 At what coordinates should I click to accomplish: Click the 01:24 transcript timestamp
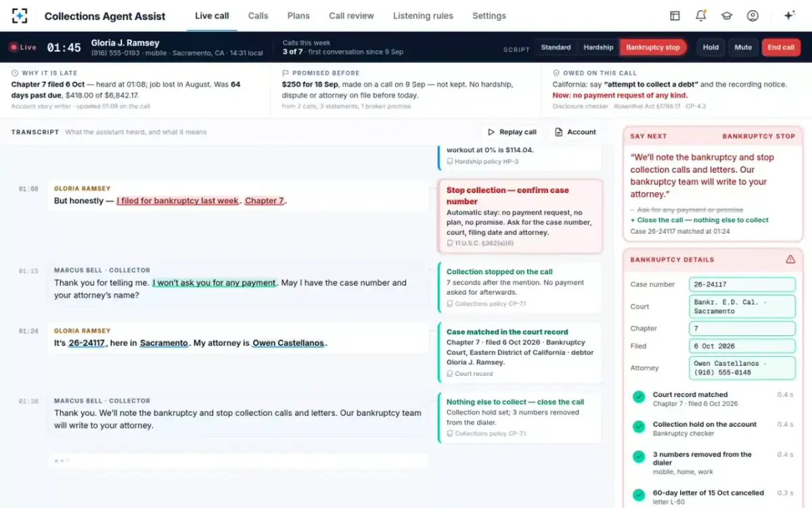pyautogui.click(x=28, y=331)
